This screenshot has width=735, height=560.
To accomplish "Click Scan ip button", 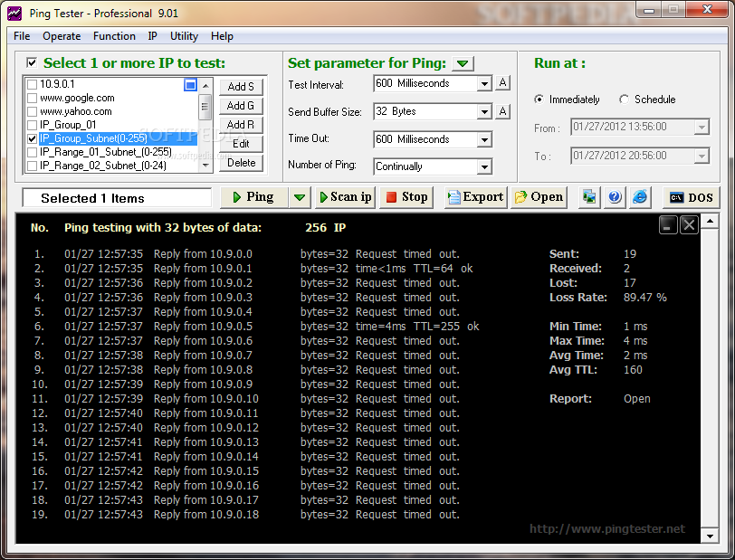I will click(x=346, y=197).
